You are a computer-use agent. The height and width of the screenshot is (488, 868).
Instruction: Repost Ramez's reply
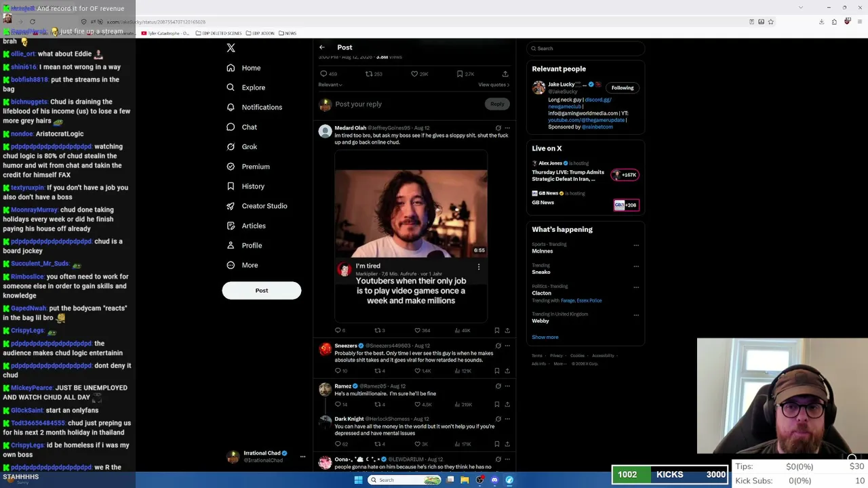(378, 405)
